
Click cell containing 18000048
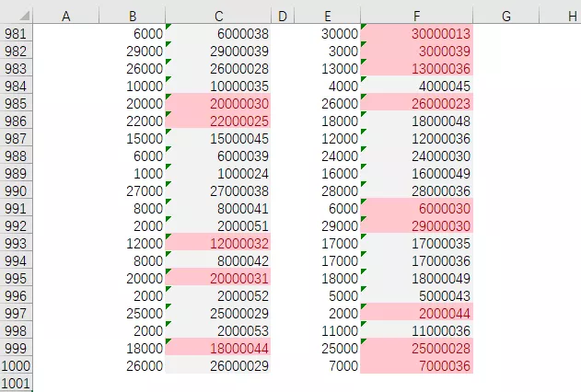(416, 121)
